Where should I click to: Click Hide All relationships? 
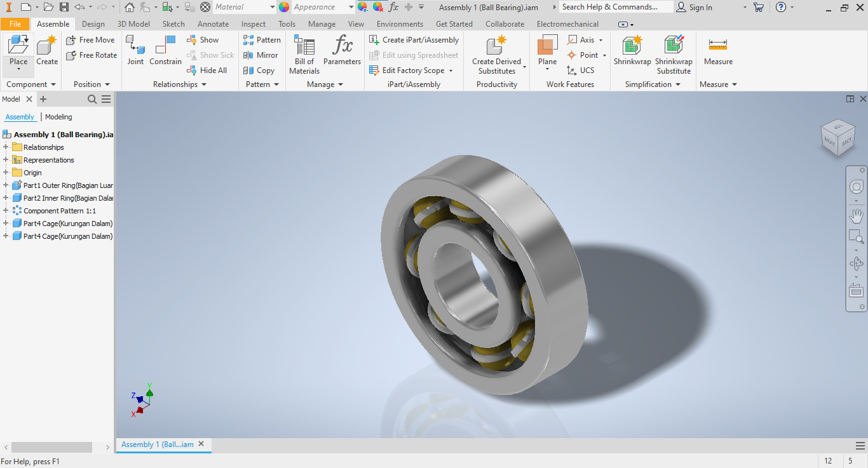[x=207, y=70]
